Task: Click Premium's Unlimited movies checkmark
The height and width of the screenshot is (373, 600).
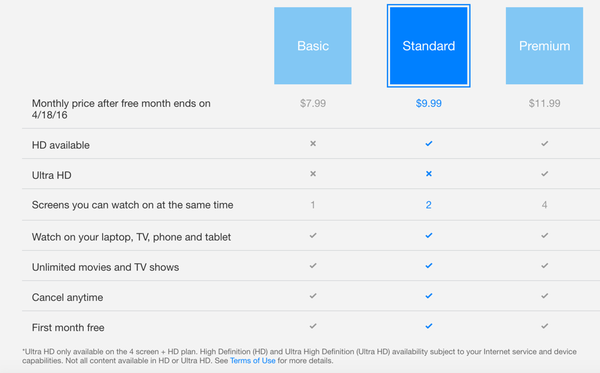Action: pos(545,265)
